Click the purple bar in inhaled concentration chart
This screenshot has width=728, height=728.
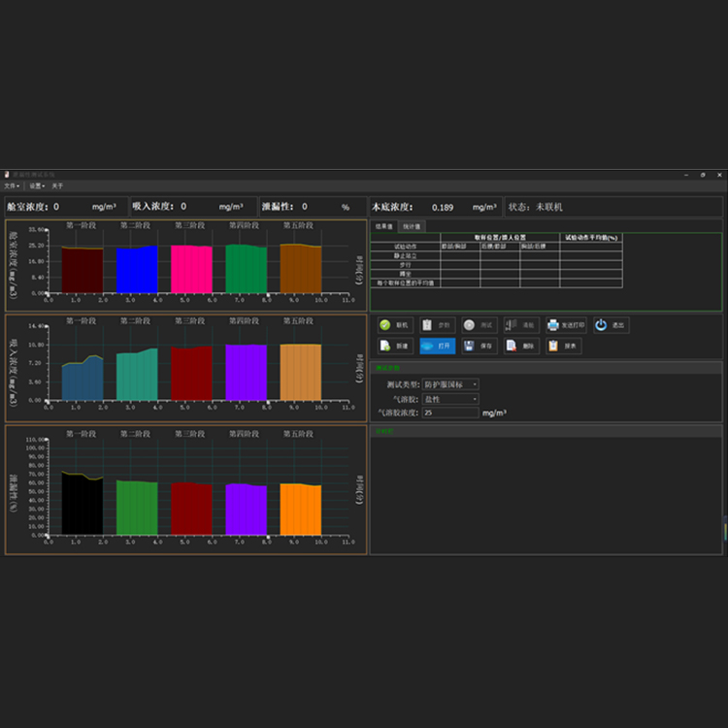coord(247,373)
